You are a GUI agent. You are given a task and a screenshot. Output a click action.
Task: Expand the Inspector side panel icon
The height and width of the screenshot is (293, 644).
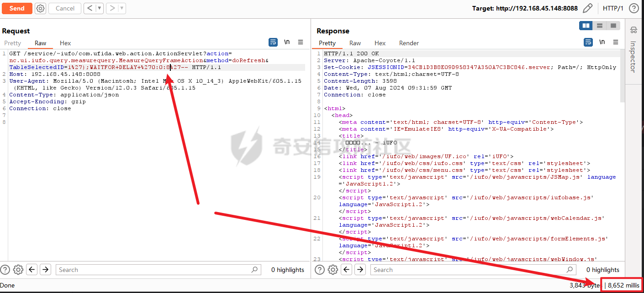pyautogui.click(x=633, y=30)
